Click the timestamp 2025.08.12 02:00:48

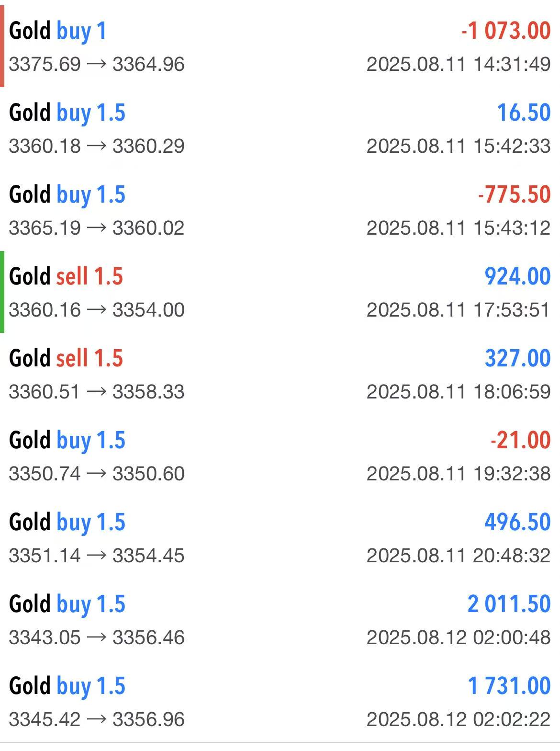[x=459, y=637]
